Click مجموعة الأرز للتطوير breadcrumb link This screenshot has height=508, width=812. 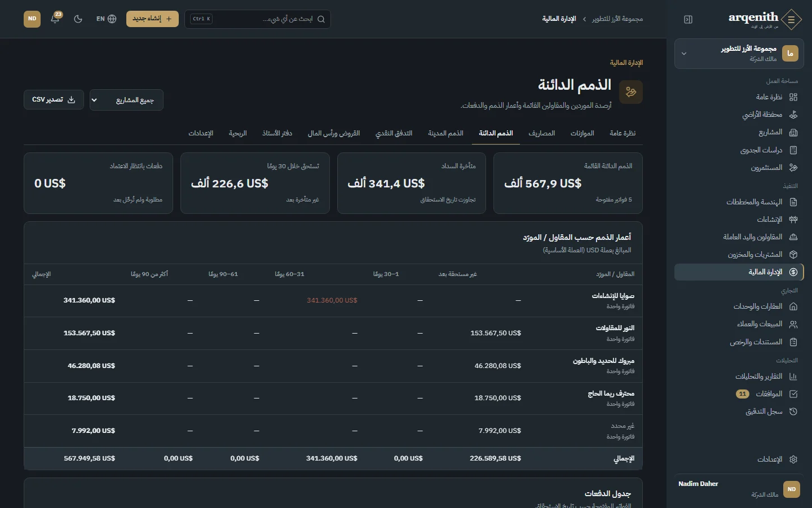pyautogui.click(x=617, y=19)
